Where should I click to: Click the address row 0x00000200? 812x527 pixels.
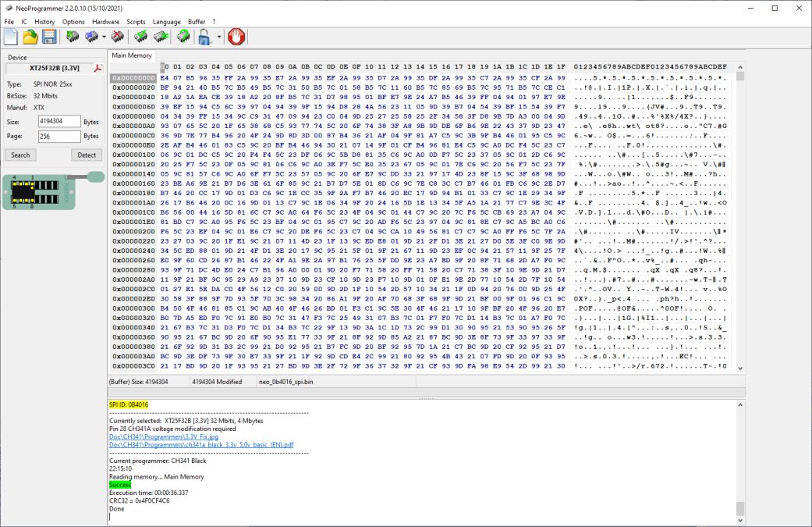tap(133, 232)
